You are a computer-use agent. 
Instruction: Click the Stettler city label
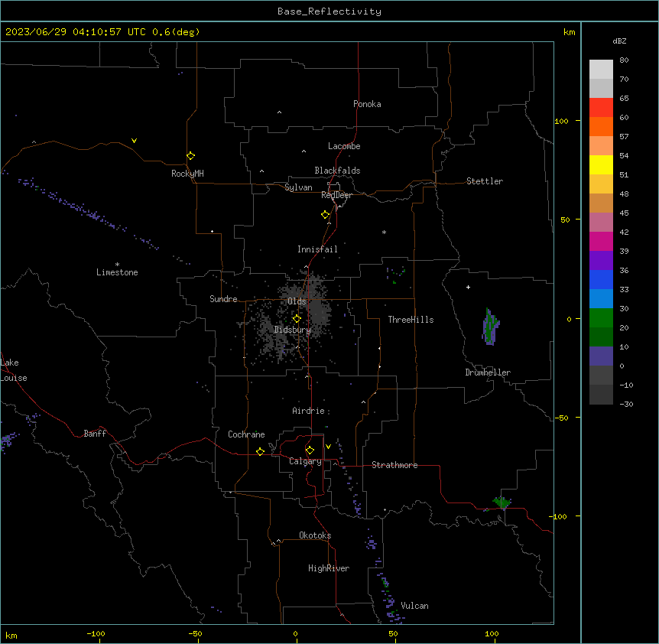coord(484,181)
